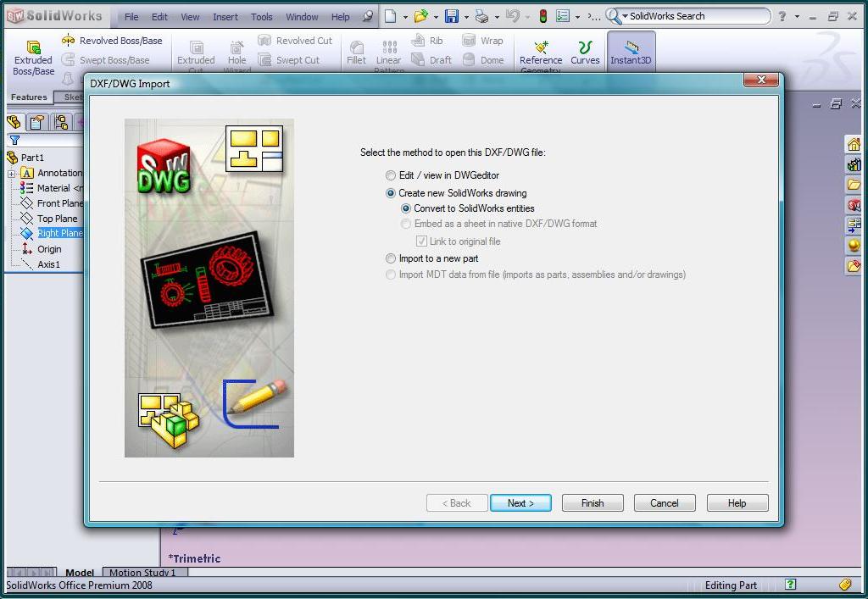868x599 pixels.
Task: Click the status bar tag icon
Action: coord(845,584)
